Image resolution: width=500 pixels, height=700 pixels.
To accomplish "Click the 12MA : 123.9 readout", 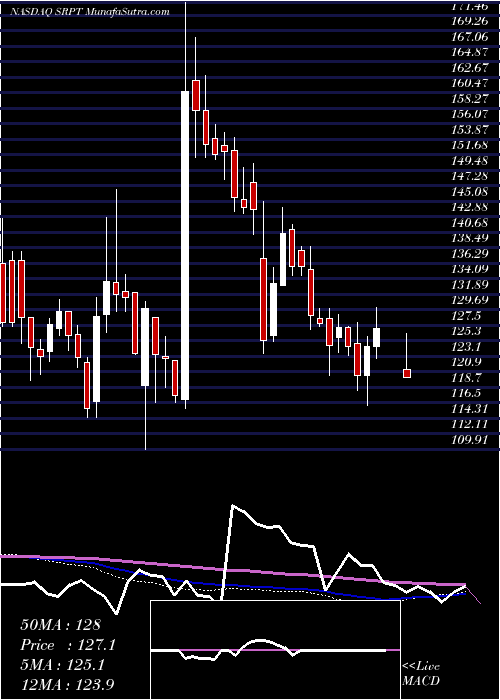I will click(x=69, y=685).
